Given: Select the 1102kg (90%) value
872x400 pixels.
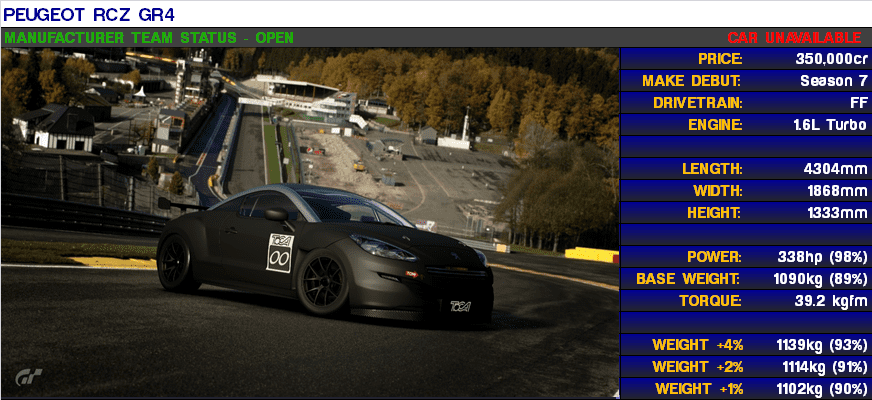Looking at the screenshot, I should click(823, 389).
